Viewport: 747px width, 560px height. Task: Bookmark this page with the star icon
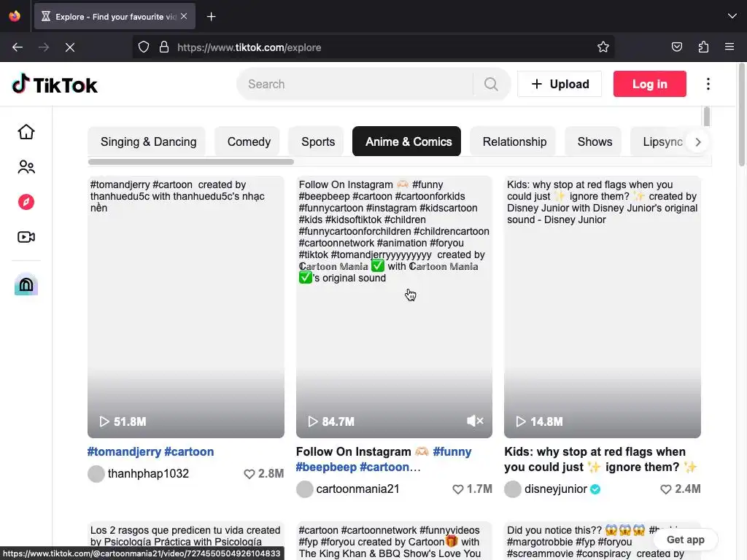click(603, 47)
